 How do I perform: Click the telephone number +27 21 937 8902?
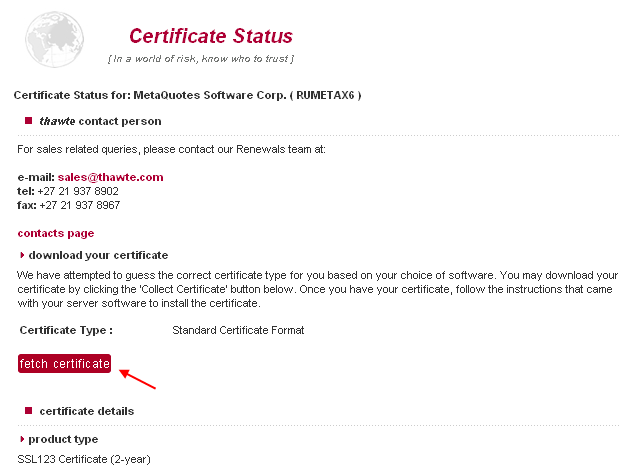(78, 191)
